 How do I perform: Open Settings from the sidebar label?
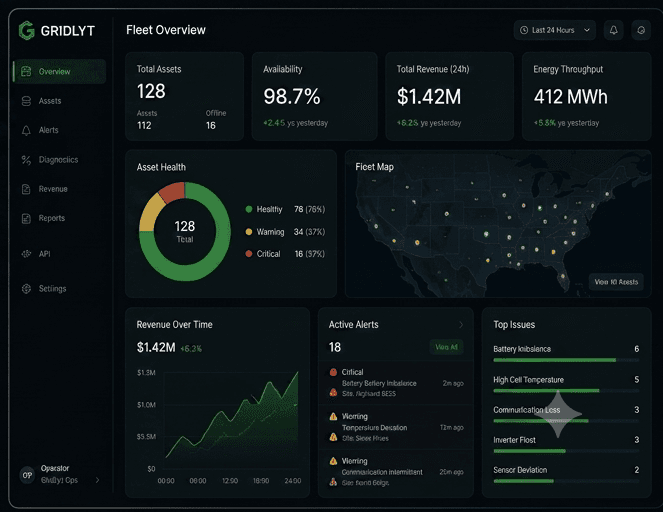52,289
